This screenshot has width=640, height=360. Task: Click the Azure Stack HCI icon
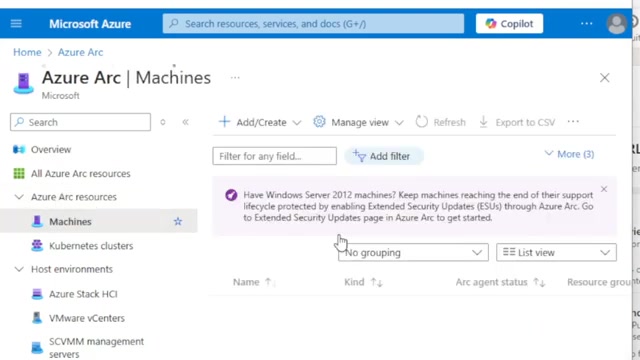click(37, 294)
